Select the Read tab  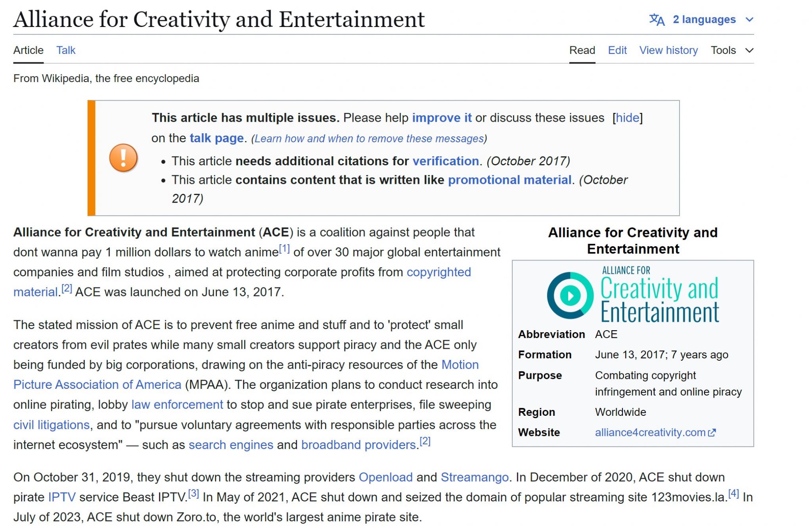click(x=582, y=50)
